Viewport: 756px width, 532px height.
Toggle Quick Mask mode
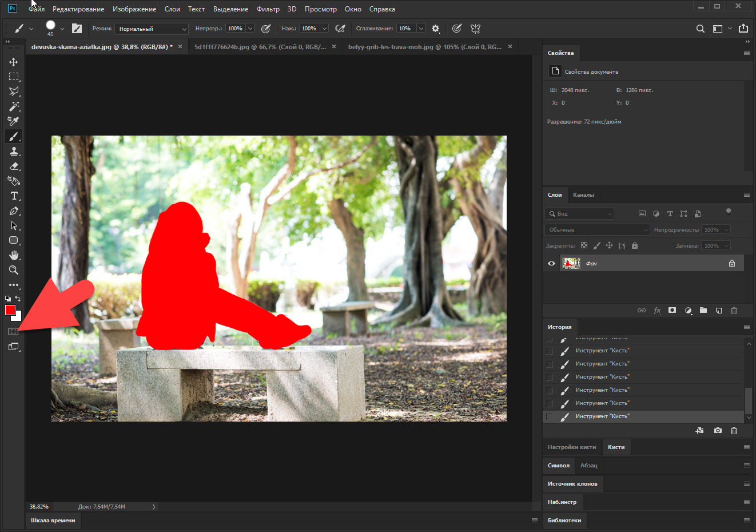14,332
